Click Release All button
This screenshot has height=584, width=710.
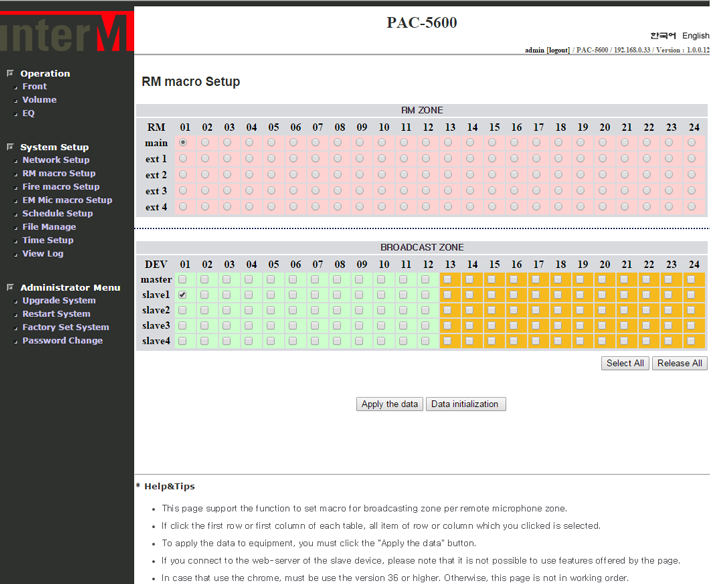(x=680, y=363)
